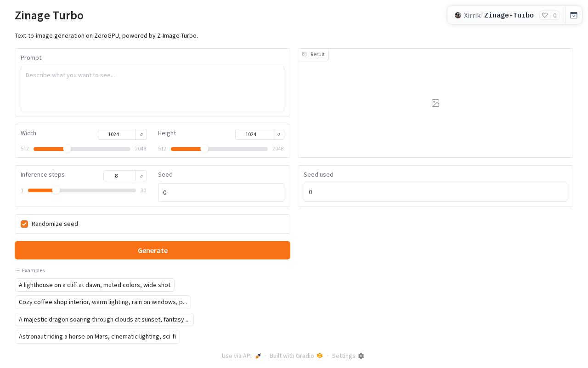
Task: Click the Randomize seed label text
Action: point(55,224)
